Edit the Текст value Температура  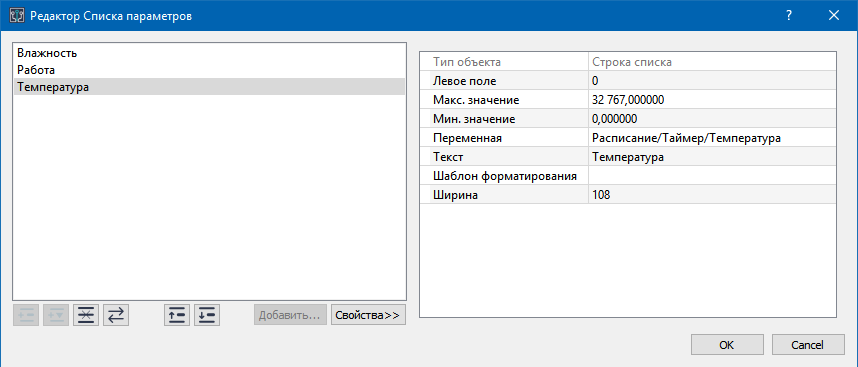coord(712,157)
